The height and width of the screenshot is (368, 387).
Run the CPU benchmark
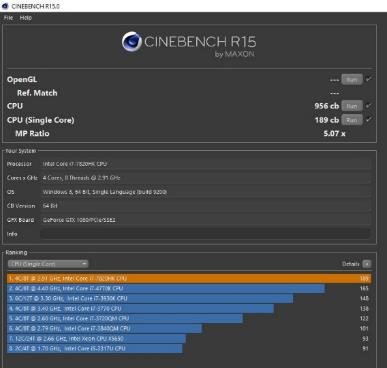click(x=352, y=106)
